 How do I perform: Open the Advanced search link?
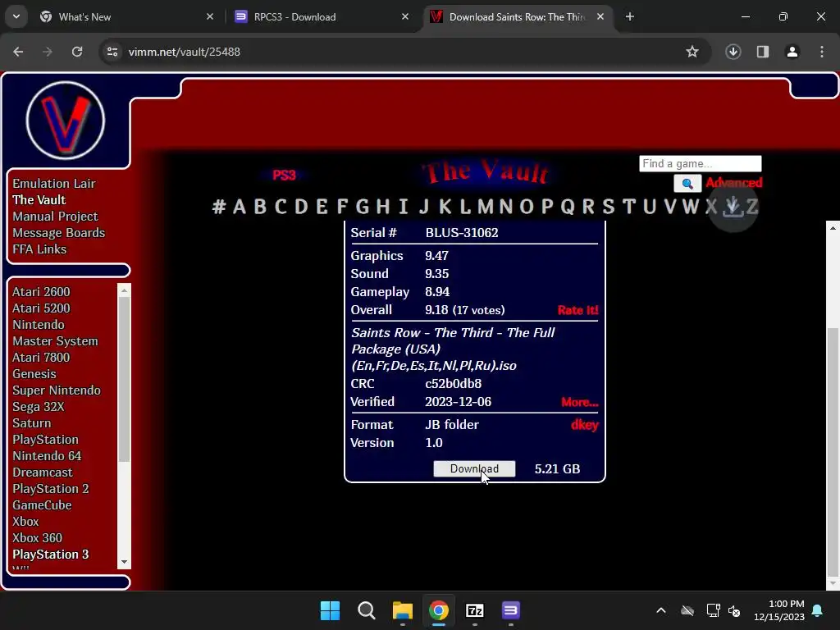(x=733, y=183)
